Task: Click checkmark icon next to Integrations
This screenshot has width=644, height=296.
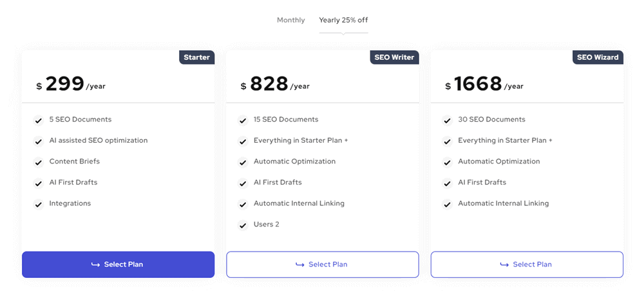Action: pyautogui.click(x=38, y=205)
